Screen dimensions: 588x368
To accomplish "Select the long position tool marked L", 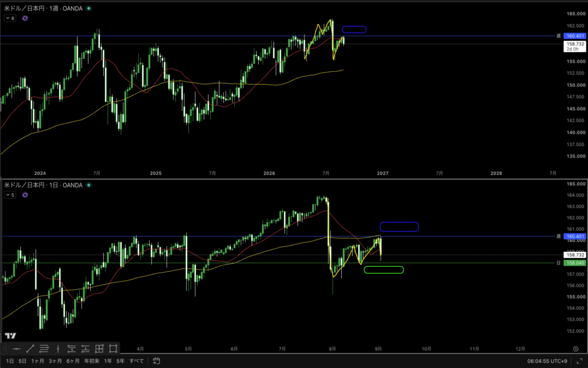I will pyautogui.click(x=86, y=349).
